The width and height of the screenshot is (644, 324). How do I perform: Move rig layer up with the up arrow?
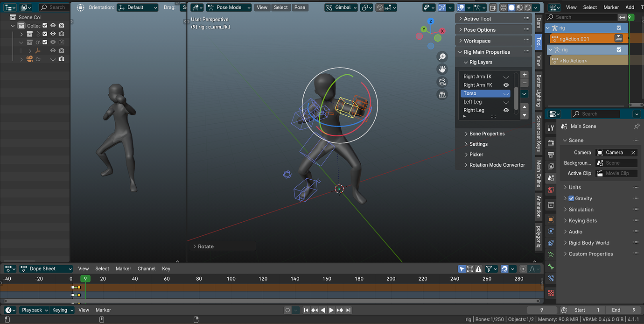pos(525,107)
